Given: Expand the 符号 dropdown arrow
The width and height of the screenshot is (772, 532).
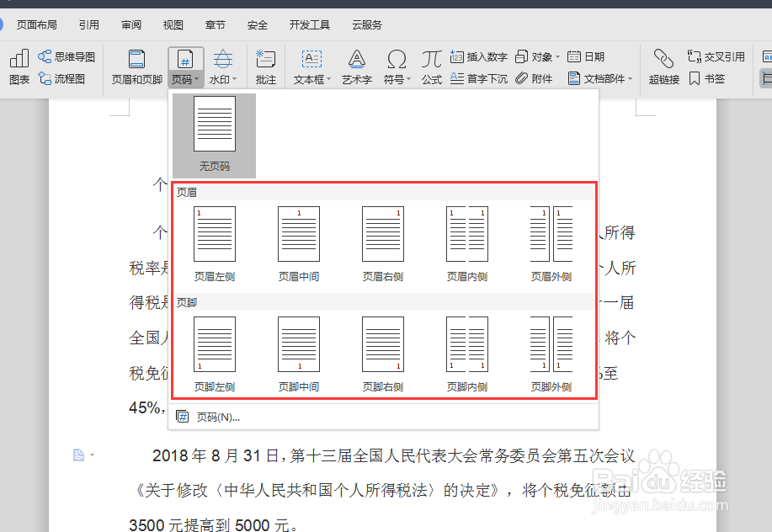Looking at the screenshot, I should pos(408,79).
